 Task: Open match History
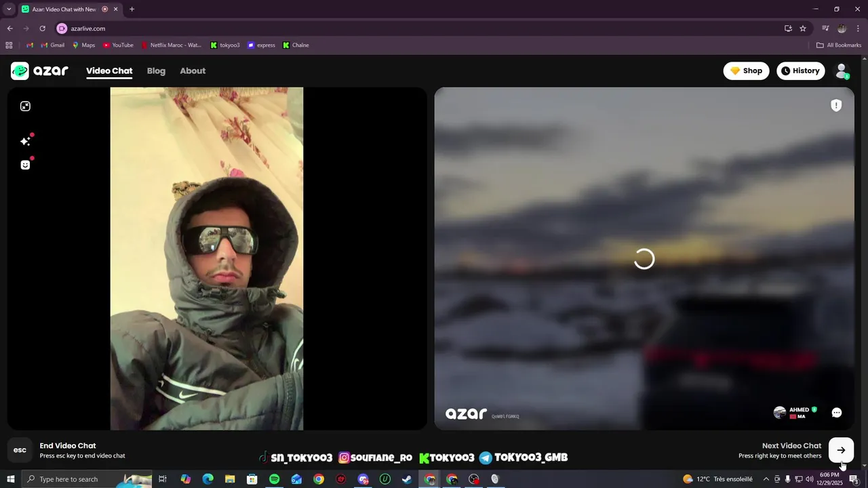click(800, 70)
